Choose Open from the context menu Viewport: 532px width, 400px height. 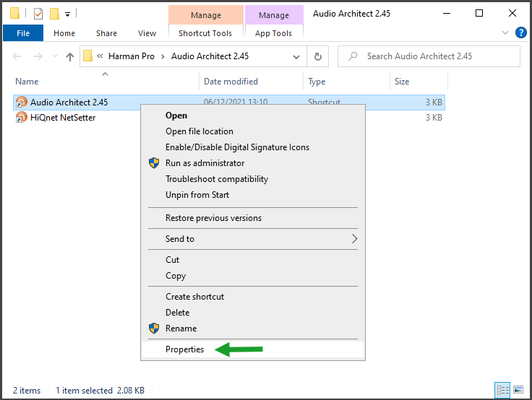click(x=253, y=116)
